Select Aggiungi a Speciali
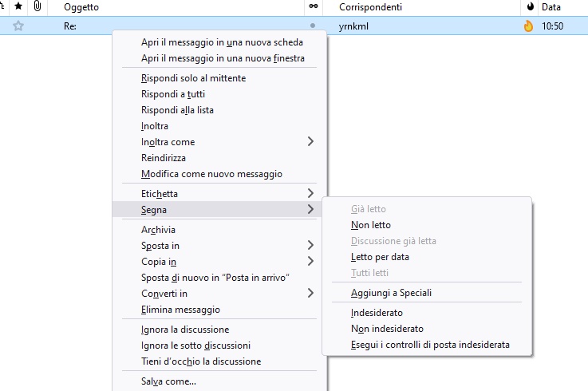This screenshot has width=588, height=391. (x=427, y=293)
